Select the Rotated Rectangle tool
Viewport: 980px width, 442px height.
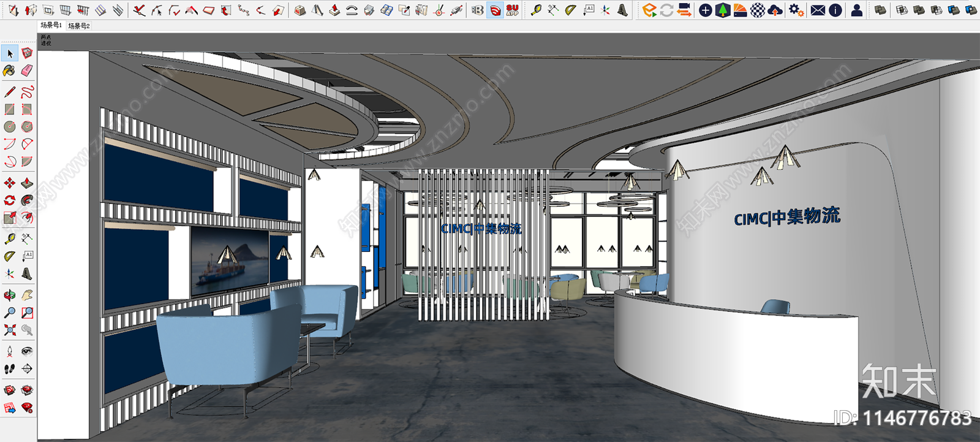(27, 109)
